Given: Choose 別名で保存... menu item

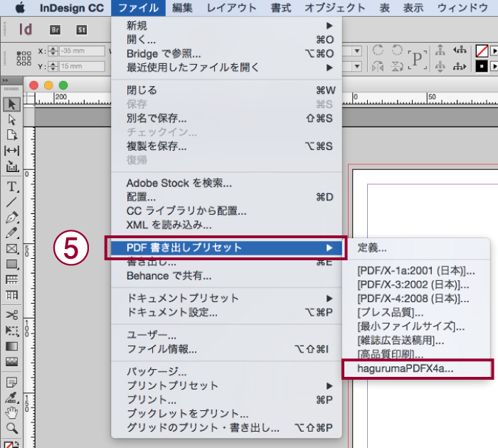Looking at the screenshot, I should click(226, 118).
